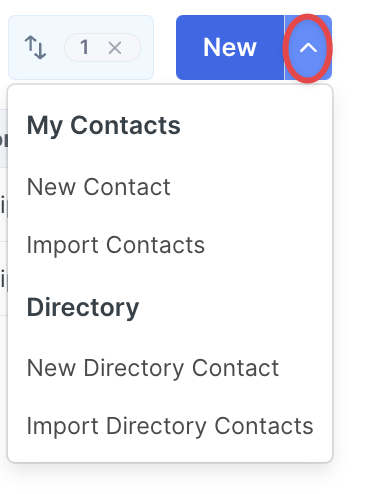
Task: Choose Import Contacts option
Action: pos(116,245)
